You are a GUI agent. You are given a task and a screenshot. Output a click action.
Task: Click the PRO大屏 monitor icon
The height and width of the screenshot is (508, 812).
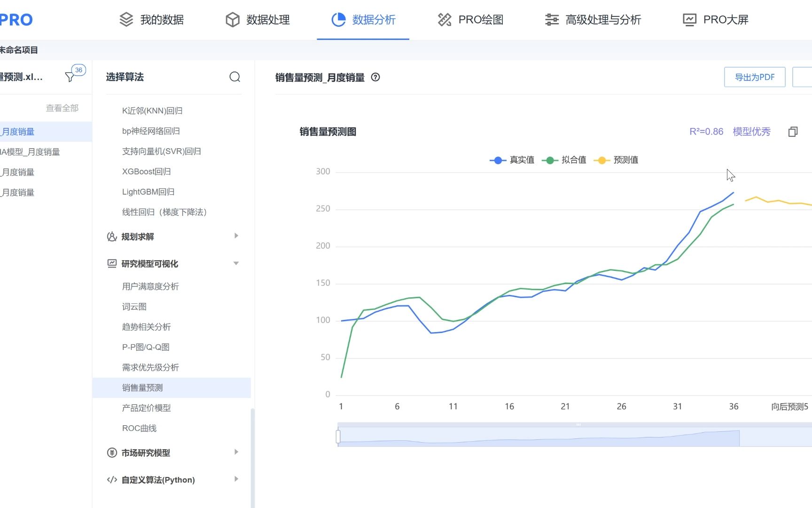click(x=689, y=20)
